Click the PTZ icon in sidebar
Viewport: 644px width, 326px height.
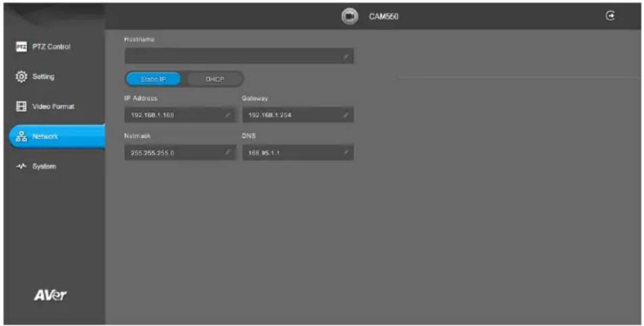21,47
